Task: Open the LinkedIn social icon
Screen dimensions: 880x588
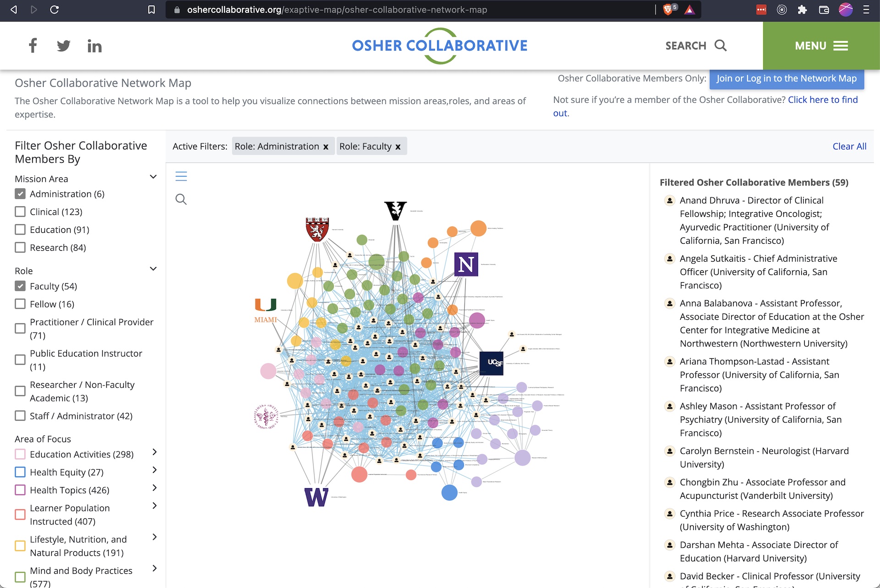Action: tap(94, 46)
